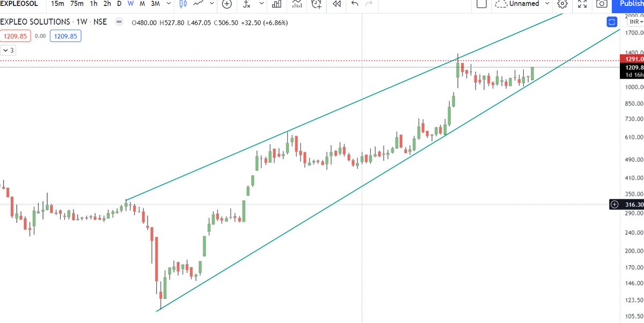Click the blue 1209.85 buy price button
Viewport: 644px width, 323px height.
pyautogui.click(x=66, y=37)
